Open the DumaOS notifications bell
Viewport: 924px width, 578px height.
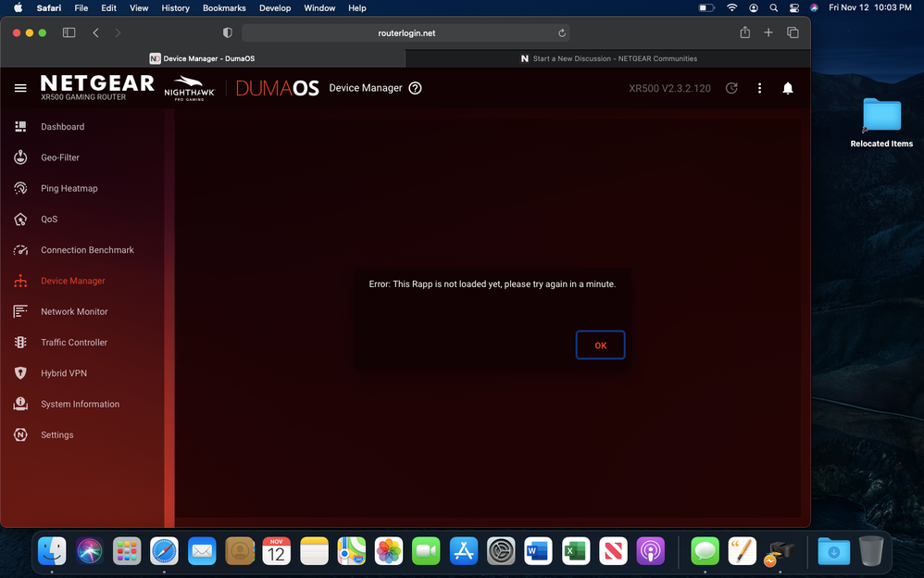(788, 88)
